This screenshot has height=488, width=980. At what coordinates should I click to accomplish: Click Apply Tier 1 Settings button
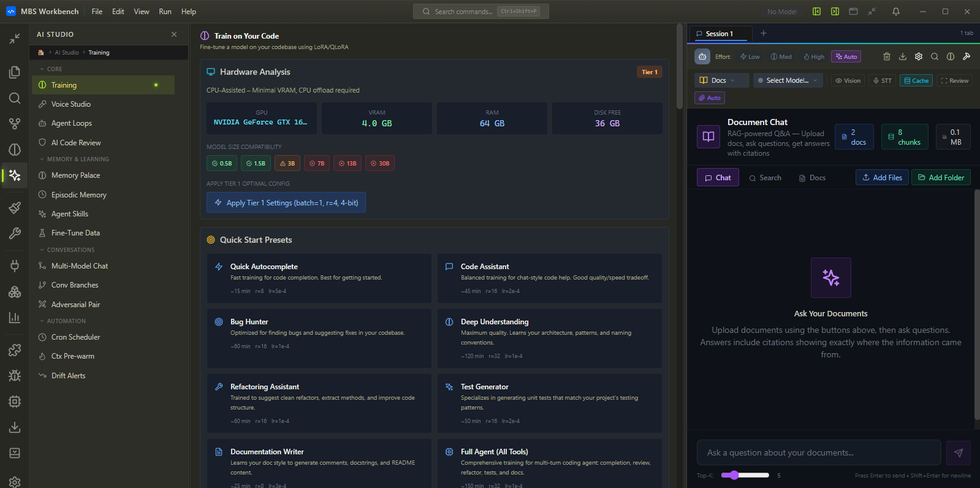click(x=286, y=203)
